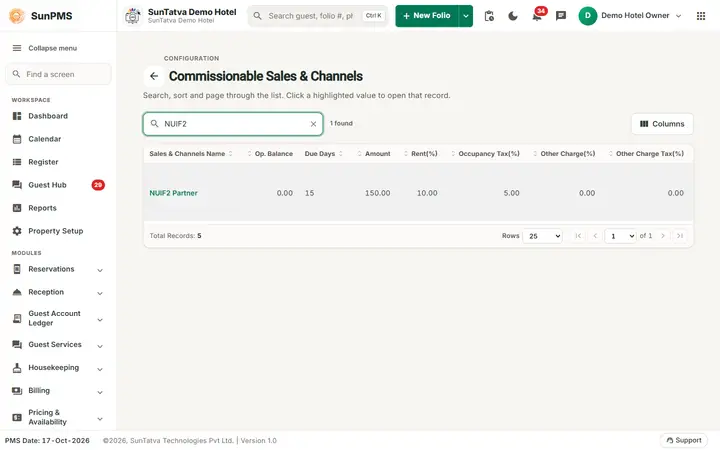Click the New Folio button
720x450 pixels.
(x=427, y=16)
